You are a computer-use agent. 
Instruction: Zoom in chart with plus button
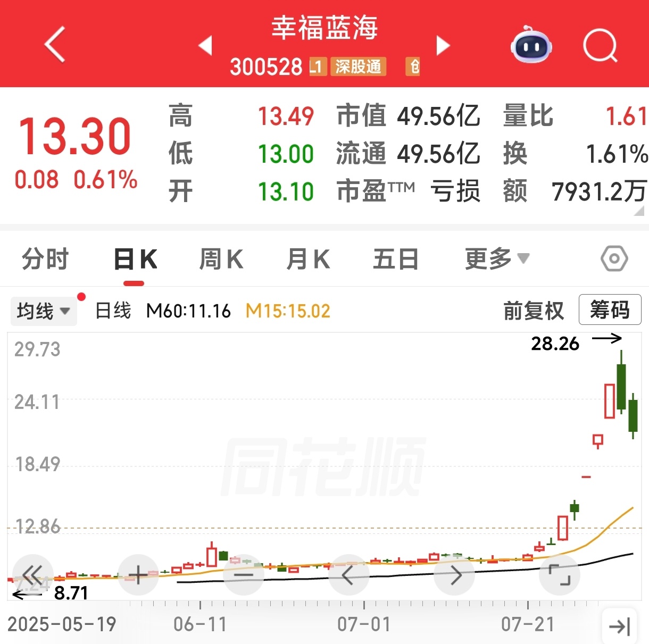pos(138,574)
